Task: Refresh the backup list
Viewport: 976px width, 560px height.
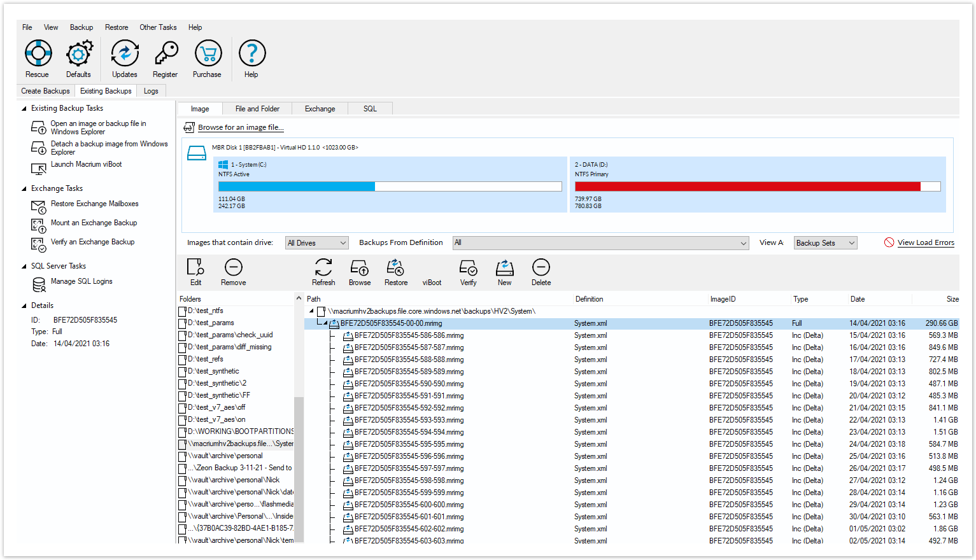Action: click(x=323, y=267)
